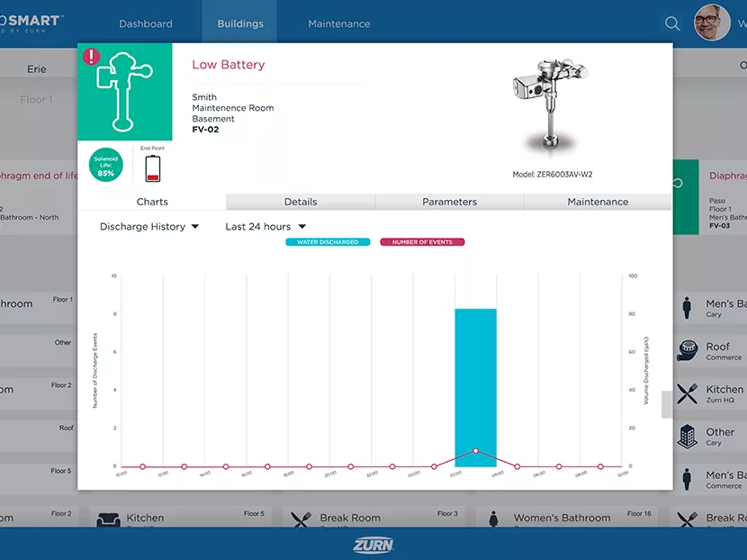Open the magnifying glass search icon
The width and height of the screenshot is (747, 560).
coord(672,23)
